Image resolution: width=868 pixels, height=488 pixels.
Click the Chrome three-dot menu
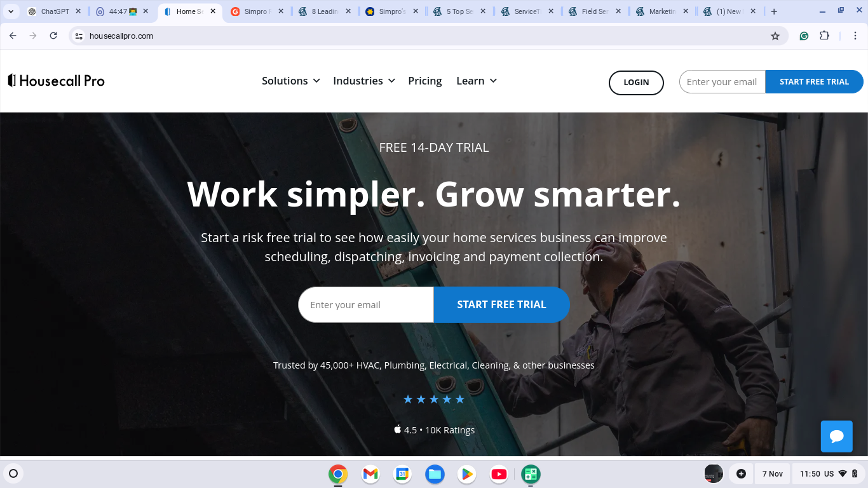click(x=855, y=36)
